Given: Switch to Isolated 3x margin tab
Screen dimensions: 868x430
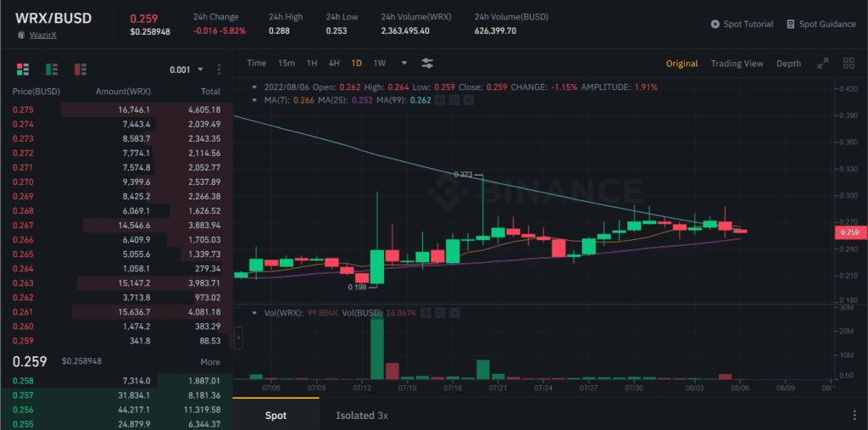Looking at the screenshot, I should tap(362, 415).
